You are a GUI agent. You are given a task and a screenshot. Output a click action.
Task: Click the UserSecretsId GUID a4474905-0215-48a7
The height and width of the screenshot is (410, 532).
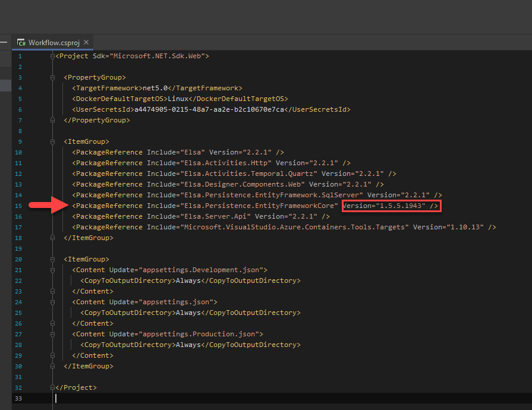click(x=209, y=109)
